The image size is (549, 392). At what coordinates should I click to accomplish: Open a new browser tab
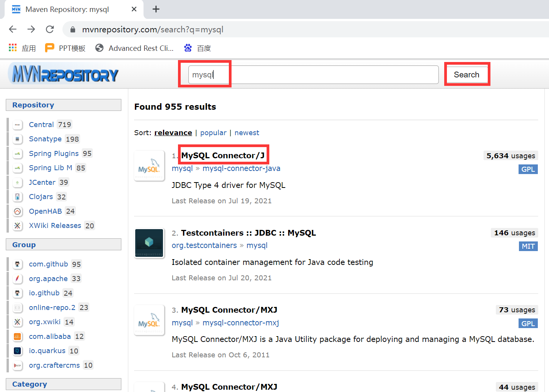pyautogui.click(x=156, y=9)
